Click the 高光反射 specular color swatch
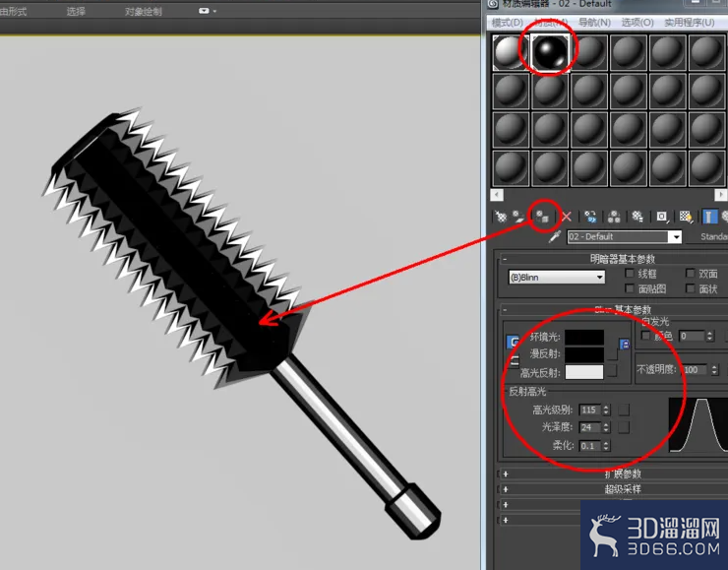The width and height of the screenshot is (728, 570). (x=584, y=372)
